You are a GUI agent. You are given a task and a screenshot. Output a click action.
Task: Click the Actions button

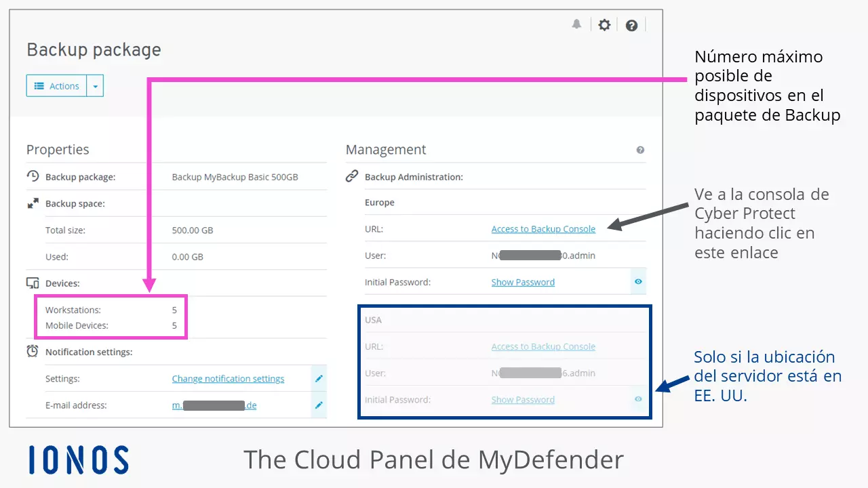(57, 86)
